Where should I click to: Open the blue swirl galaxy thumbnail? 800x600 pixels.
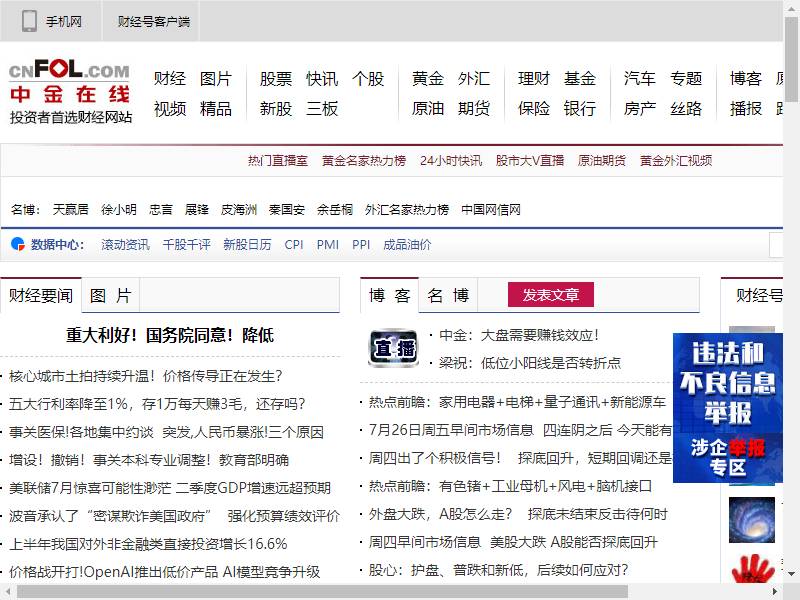(752, 520)
